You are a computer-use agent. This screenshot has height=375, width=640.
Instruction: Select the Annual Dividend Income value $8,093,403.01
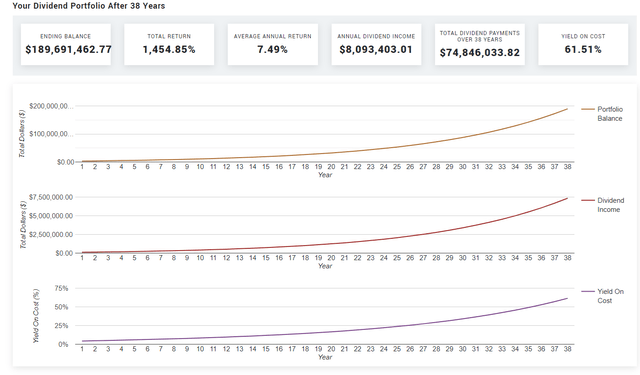(x=376, y=49)
